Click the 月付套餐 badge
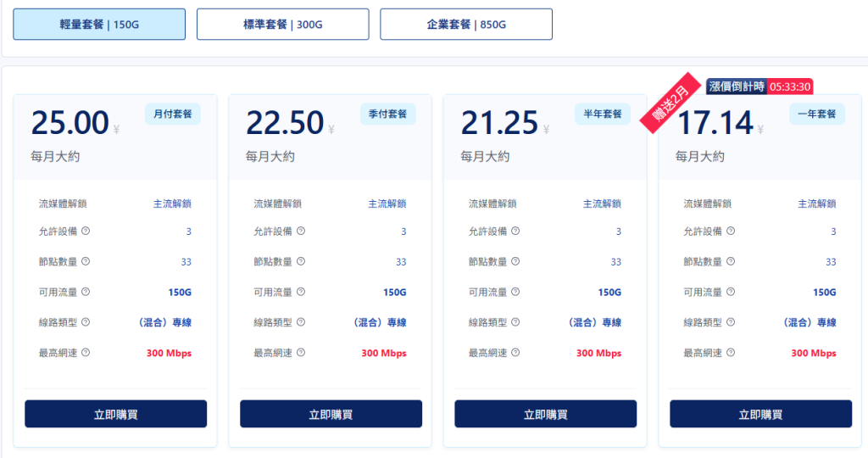868x458 pixels. tap(173, 114)
